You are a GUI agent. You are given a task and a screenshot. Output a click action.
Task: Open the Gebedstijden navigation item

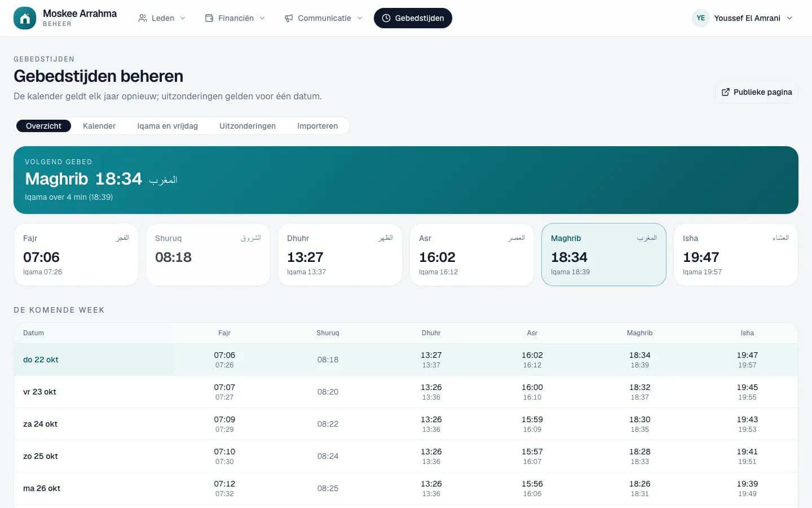coord(413,18)
